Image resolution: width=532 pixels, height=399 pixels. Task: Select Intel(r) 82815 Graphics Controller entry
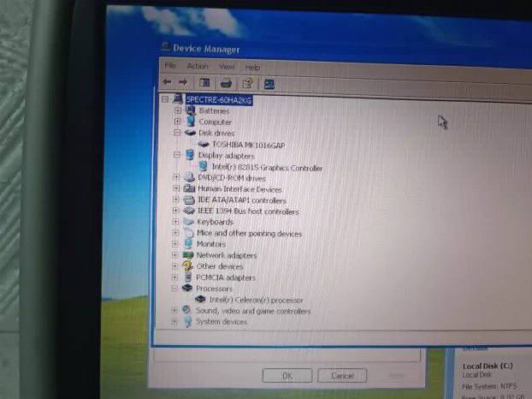pos(267,168)
